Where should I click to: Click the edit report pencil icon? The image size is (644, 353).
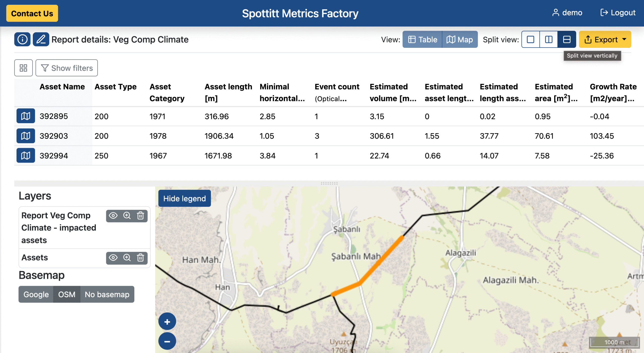41,39
